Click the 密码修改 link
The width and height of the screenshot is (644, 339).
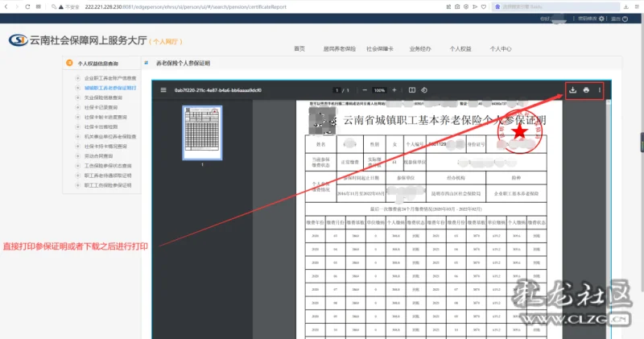pos(588,19)
